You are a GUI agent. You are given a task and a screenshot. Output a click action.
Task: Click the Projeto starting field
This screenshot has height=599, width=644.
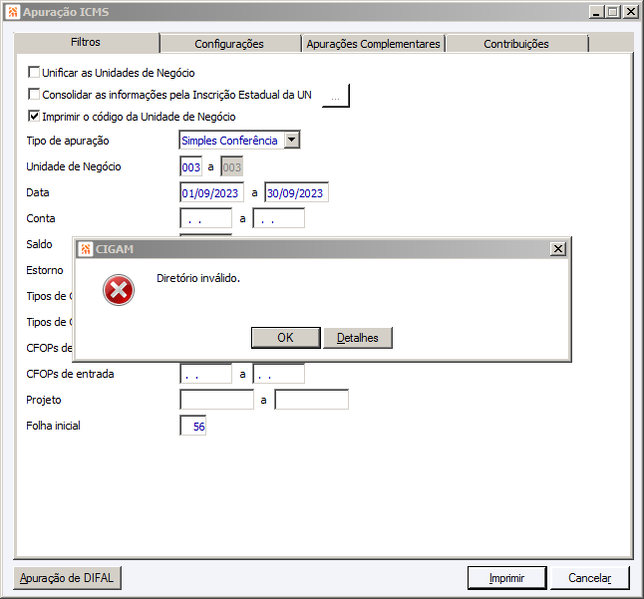click(x=217, y=400)
